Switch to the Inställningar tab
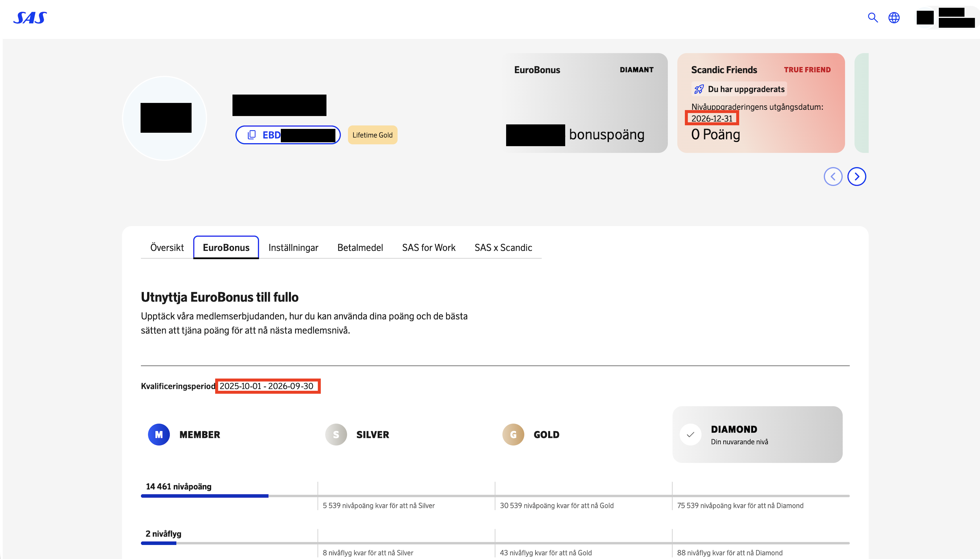Image resolution: width=980 pixels, height=559 pixels. 293,248
